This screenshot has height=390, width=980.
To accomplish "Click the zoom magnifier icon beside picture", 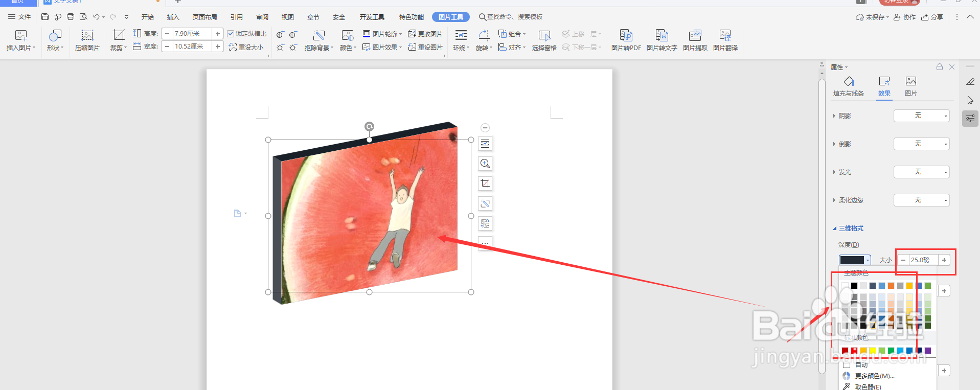I will 485,164.
